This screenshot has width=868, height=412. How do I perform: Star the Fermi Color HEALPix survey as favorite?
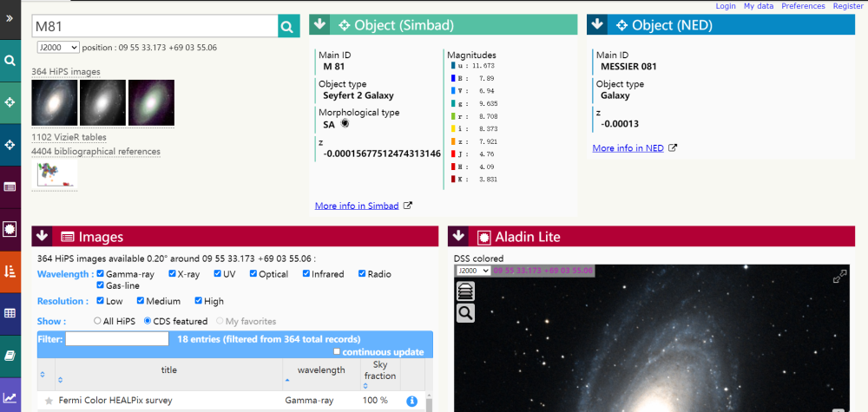pos(49,401)
